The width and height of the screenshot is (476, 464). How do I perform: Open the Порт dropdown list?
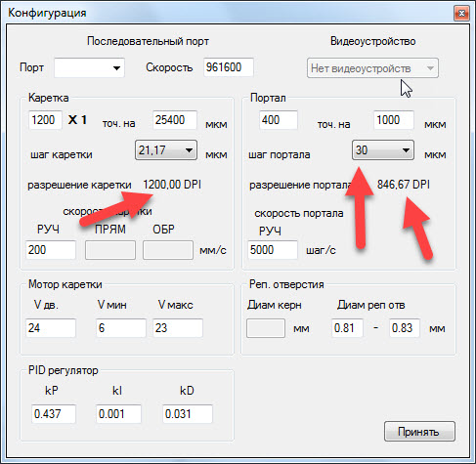click(89, 67)
